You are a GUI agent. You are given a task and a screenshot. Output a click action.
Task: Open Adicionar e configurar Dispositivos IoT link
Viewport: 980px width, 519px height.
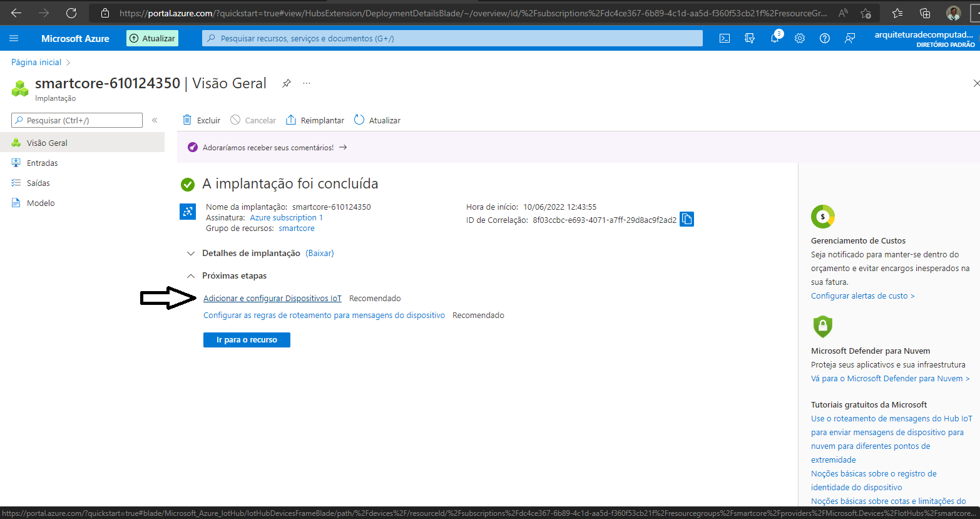272,299
